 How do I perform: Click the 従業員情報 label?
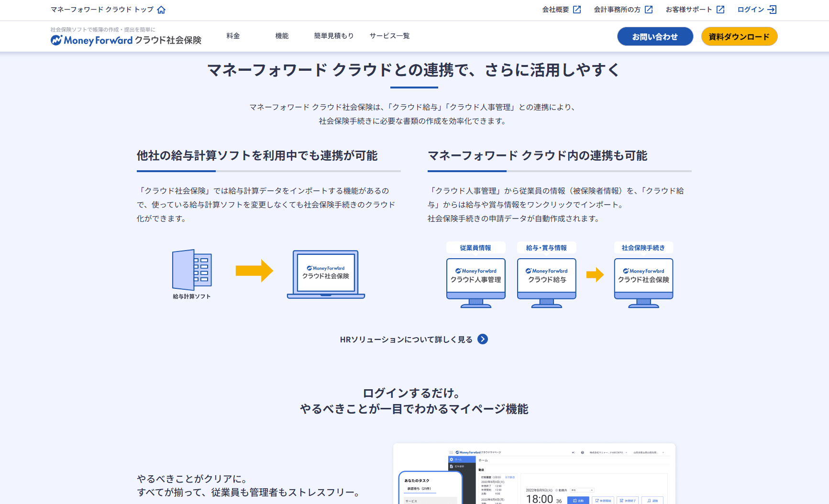click(x=475, y=248)
